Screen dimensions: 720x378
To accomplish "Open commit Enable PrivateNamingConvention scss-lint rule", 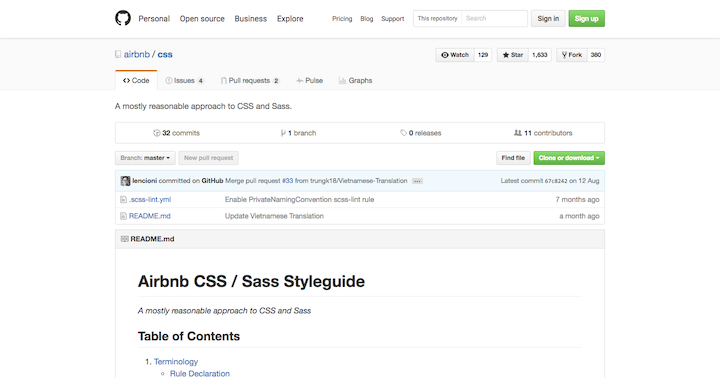I will point(299,200).
